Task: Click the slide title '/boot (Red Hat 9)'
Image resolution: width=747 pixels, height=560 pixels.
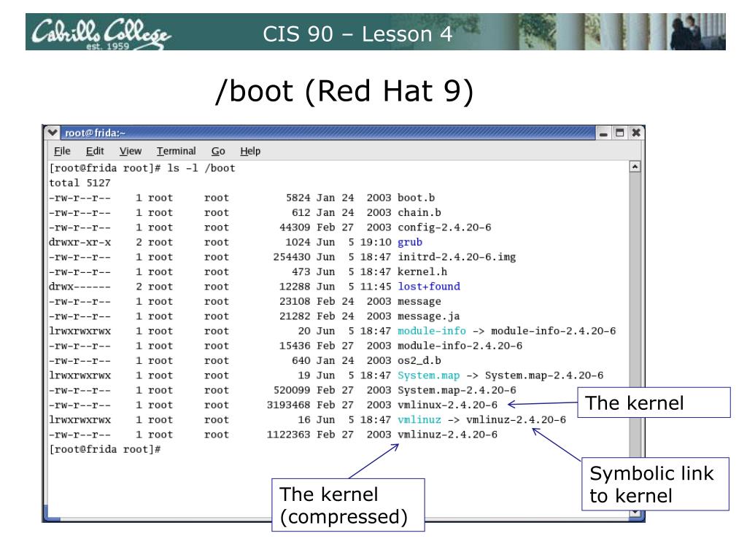Action: tap(344, 90)
